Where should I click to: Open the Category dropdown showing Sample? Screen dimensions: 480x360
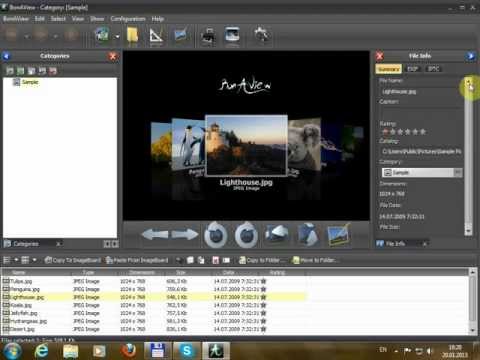422,172
